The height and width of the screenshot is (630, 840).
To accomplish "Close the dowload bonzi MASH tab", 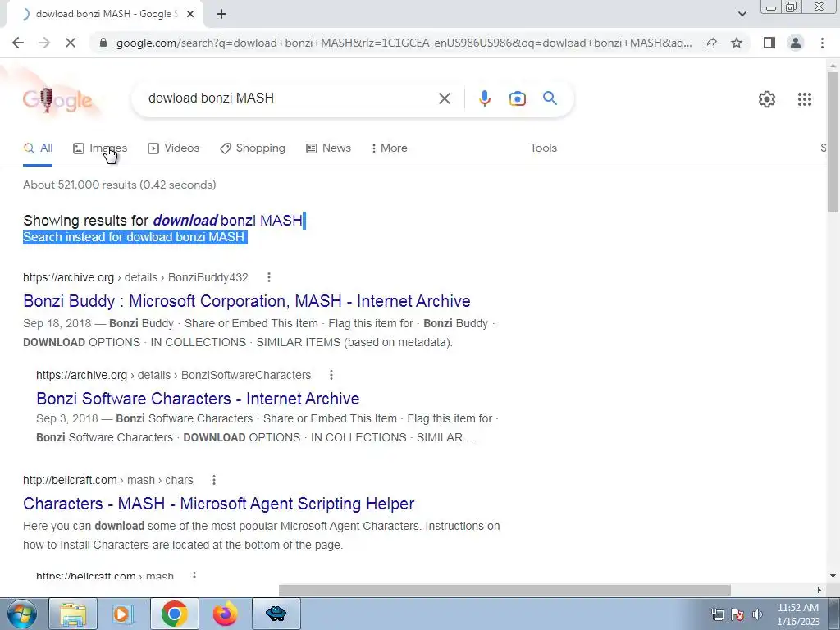I will click(190, 14).
